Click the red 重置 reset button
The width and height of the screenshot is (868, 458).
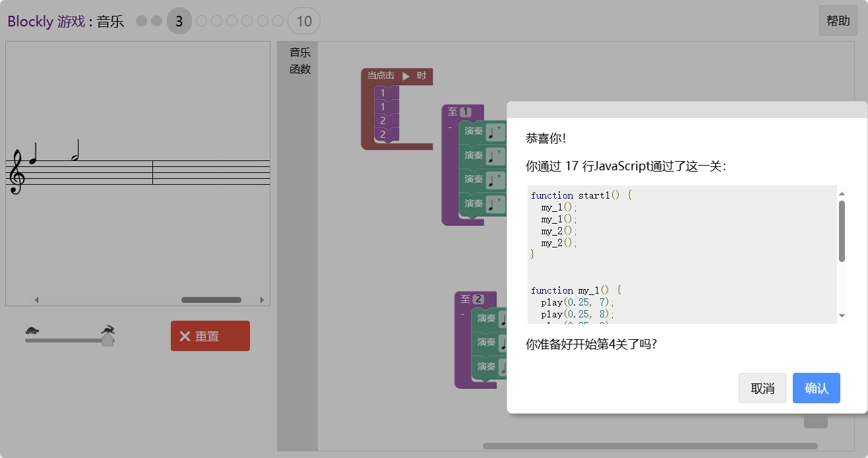click(210, 336)
